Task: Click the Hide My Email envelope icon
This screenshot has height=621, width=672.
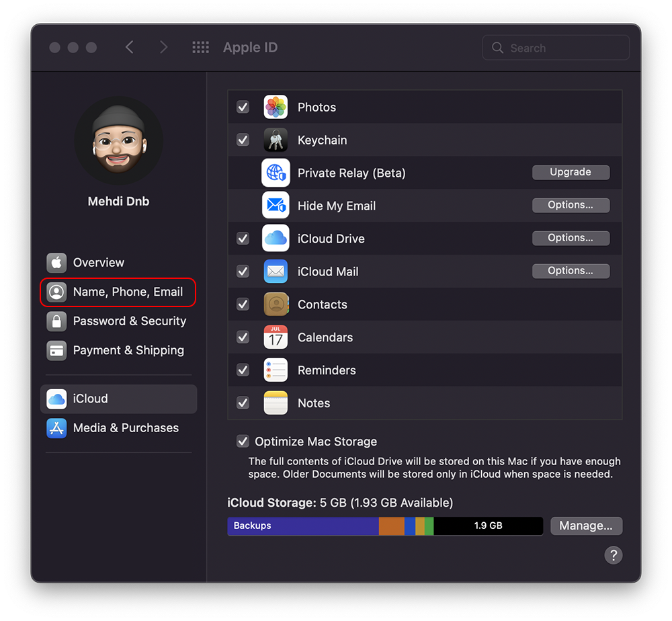Action: (276, 206)
